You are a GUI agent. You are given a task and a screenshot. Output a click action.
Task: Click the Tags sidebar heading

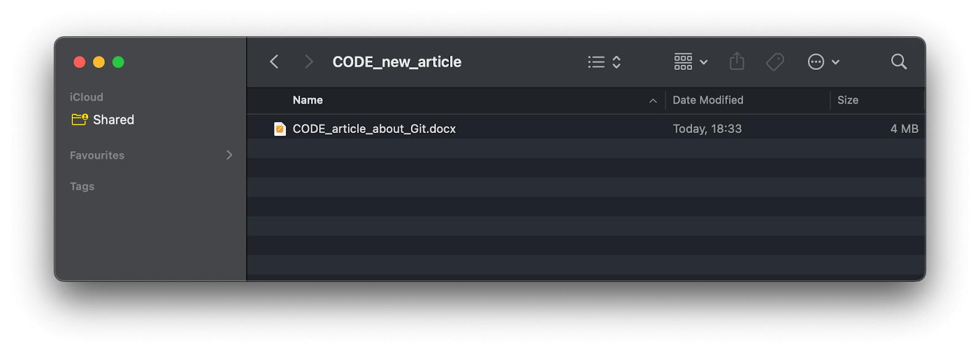[x=82, y=186]
